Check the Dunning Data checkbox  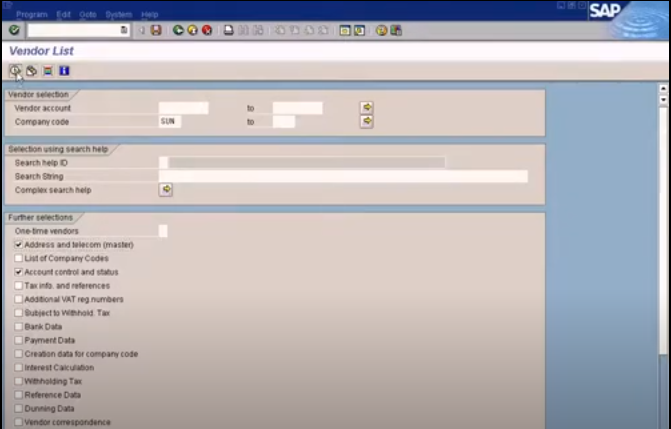click(18, 408)
